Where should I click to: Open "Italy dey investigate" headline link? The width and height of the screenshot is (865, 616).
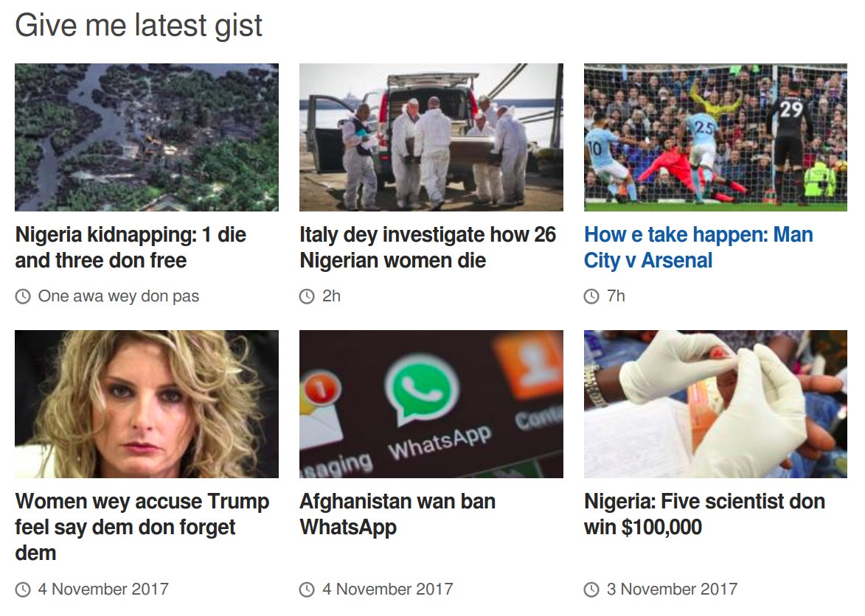[x=428, y=248]
